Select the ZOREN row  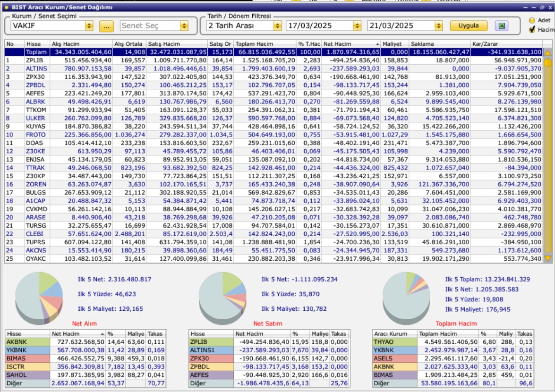273,184
